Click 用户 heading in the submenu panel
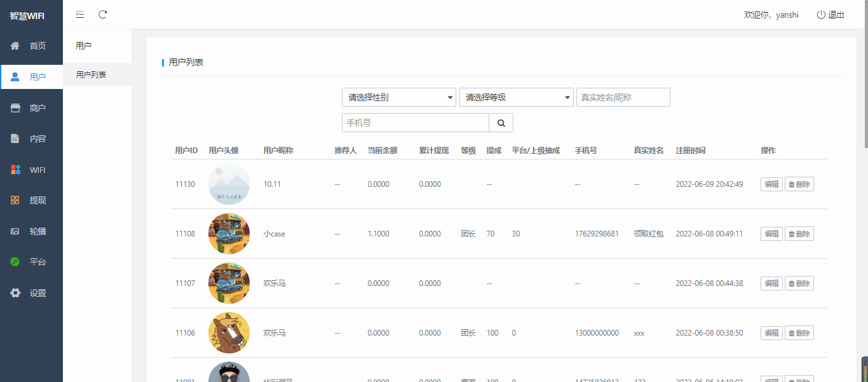 click(x=84, y=46)
